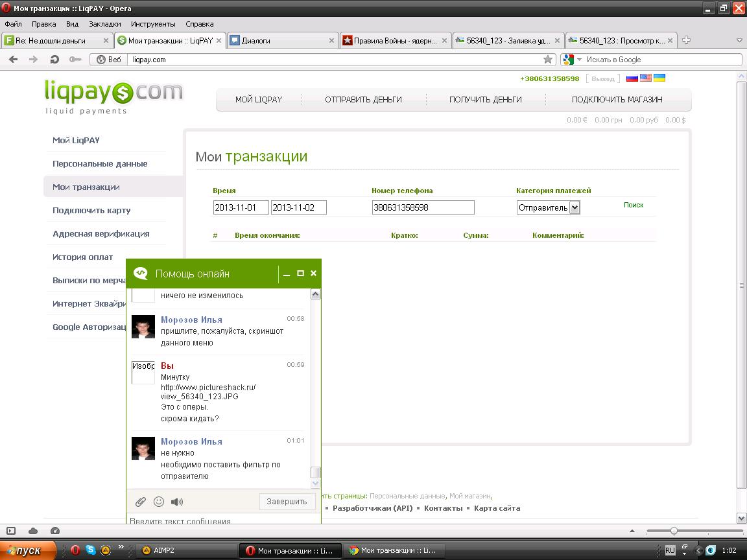This screenshot has width=747, height=560.
Task: Open Персональные данные in the sidebar
Action: coord(100,164)
